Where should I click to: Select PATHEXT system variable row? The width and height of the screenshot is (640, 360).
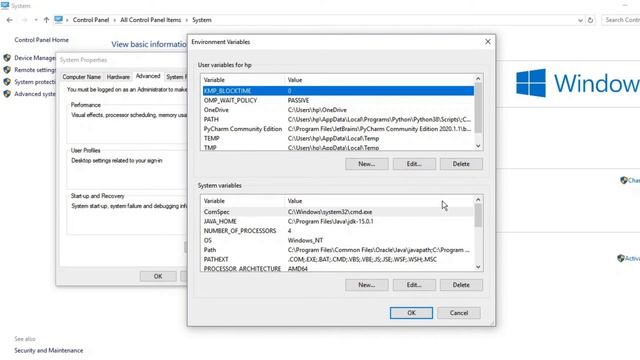338,259
